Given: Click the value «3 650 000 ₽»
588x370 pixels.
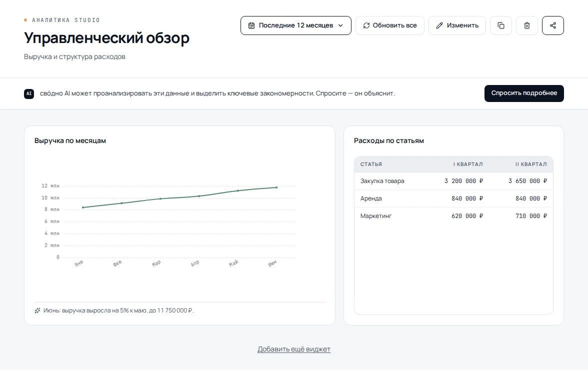Looking at the screenshot, I should [x=527, y=181].
